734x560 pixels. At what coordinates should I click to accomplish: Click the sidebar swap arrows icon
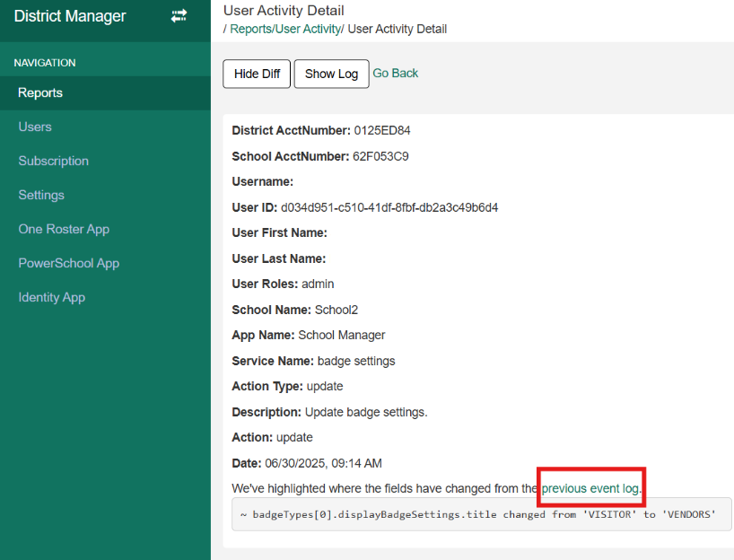click(179, 16)
